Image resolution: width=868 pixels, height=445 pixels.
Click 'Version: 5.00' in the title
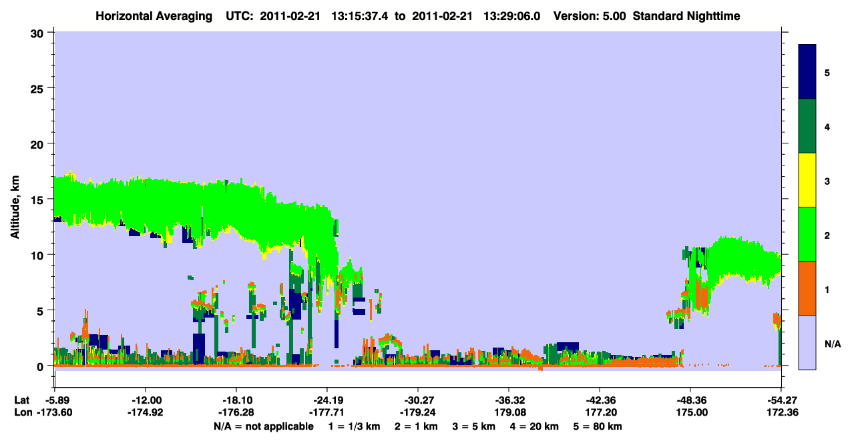590,15
